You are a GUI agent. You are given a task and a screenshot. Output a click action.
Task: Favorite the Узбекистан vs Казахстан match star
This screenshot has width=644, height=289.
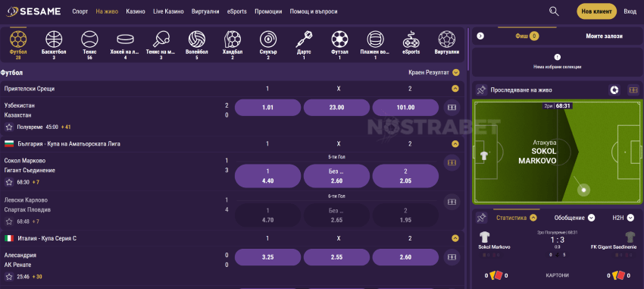pyautogui.click(x=9, y=127)
